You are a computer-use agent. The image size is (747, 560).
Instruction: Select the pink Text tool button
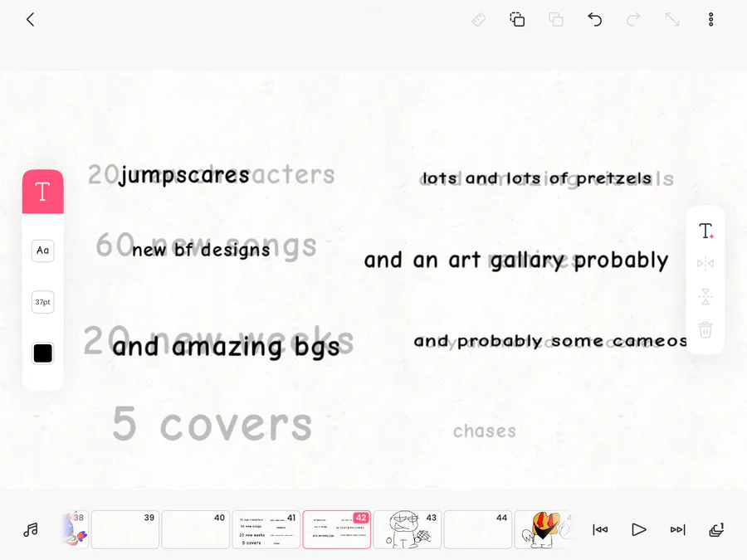[43, 192]
